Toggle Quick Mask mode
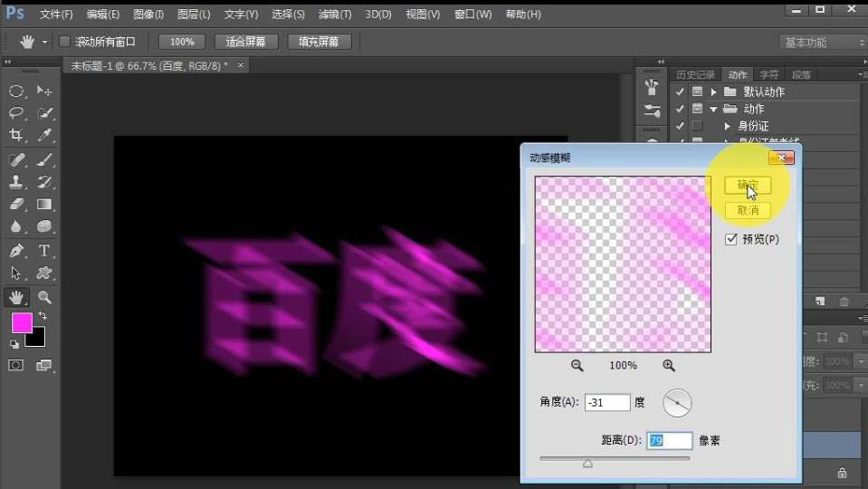The image size is (868, 489). tap(16, 365)
